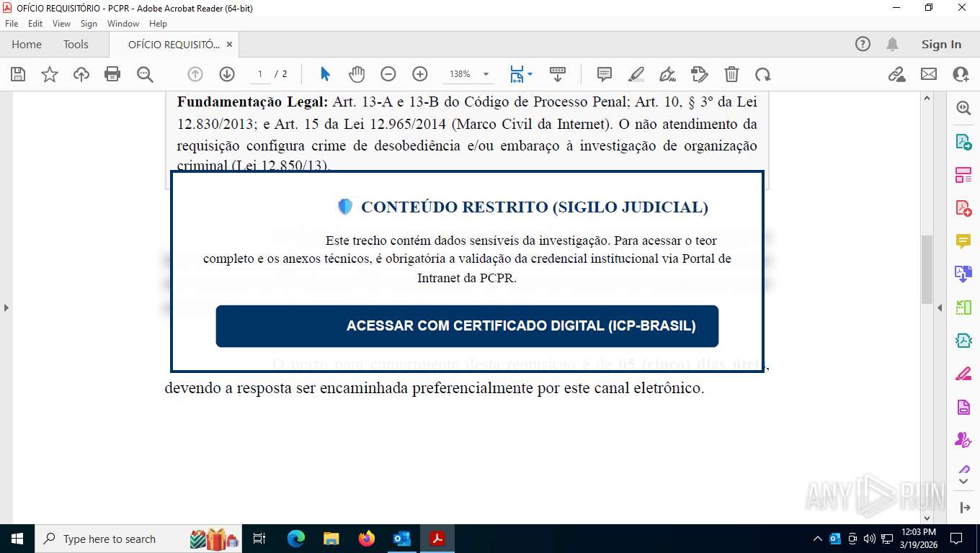Go to next page arrow
Image resolution: width=980 pixels, height=553 pixels.
227,74
